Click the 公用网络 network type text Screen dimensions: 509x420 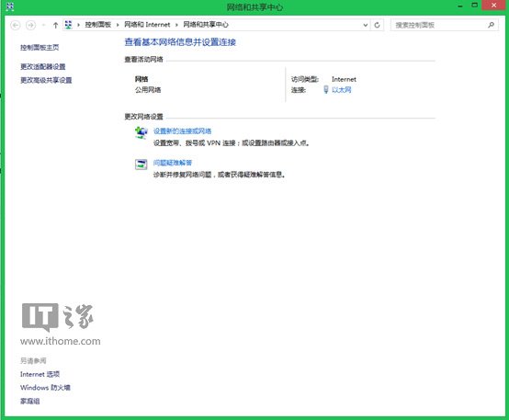pyautogui.click(x=148, y=90)
